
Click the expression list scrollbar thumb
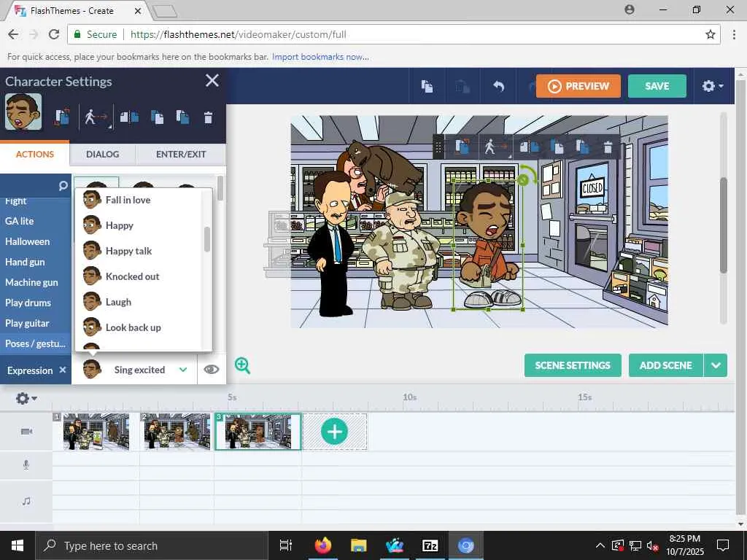pos(206,239)
